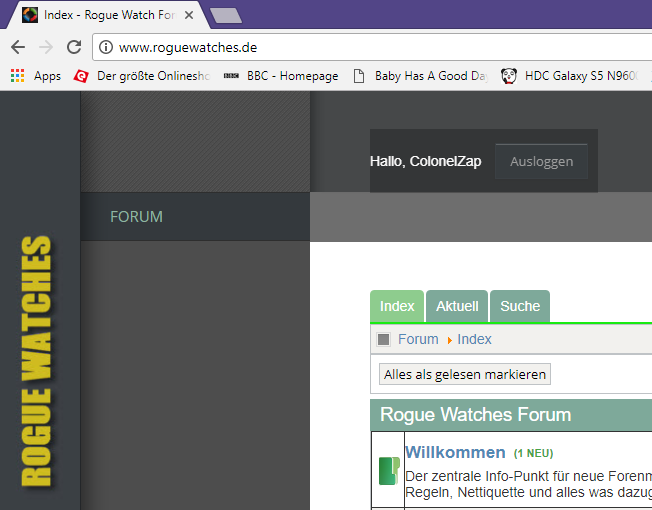
Task: Click the panda icon bookmark for HDC Galaxy
Action: [509, 75]
